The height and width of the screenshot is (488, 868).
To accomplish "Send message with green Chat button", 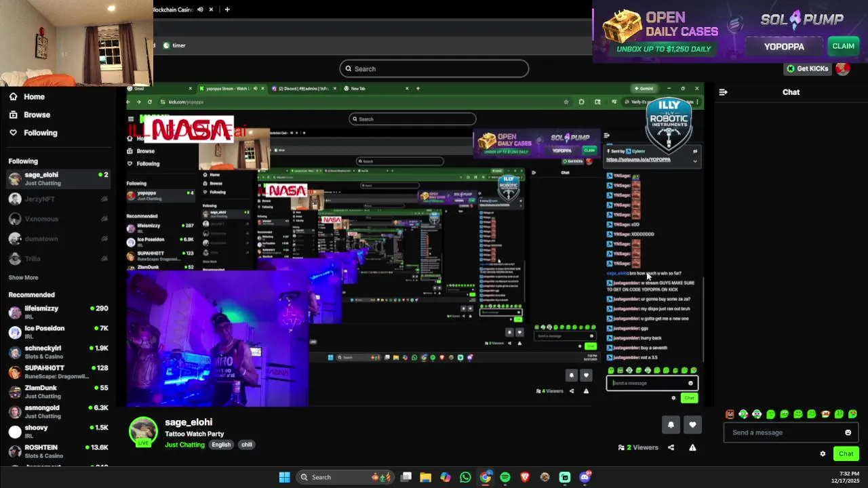I will (x=846, y=454).
